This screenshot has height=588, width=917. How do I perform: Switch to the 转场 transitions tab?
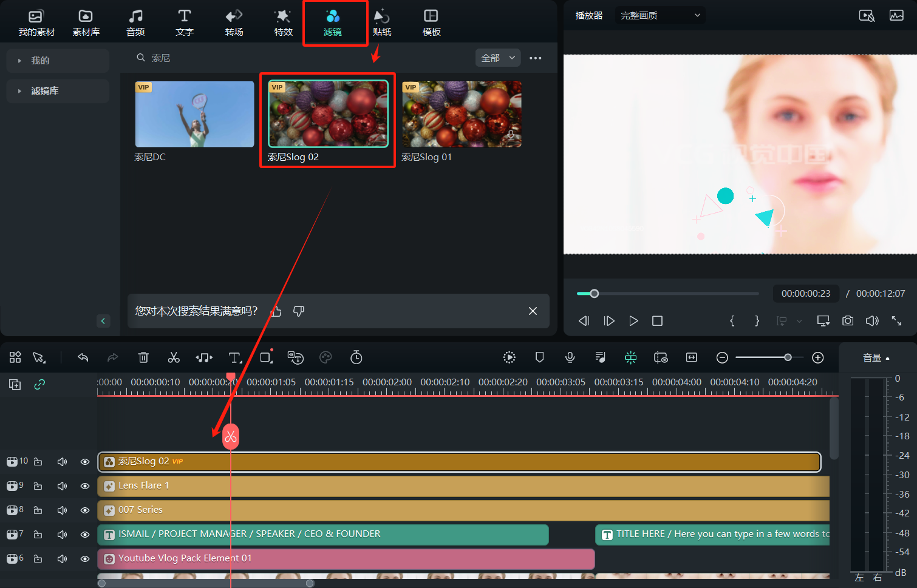pos(234,22)
